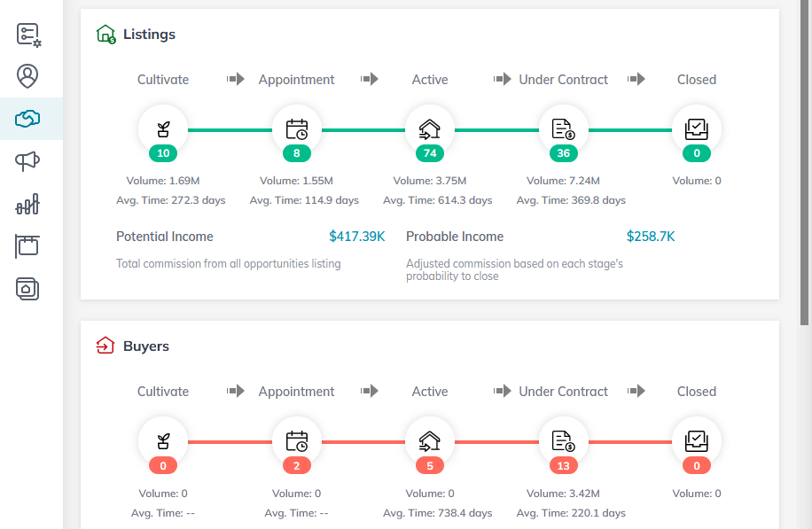The height and width of the screenshot is (529, 812).
Task: Open the photo gallery sidebar icon
Action: pyautogui.click(x=27, y=289)
